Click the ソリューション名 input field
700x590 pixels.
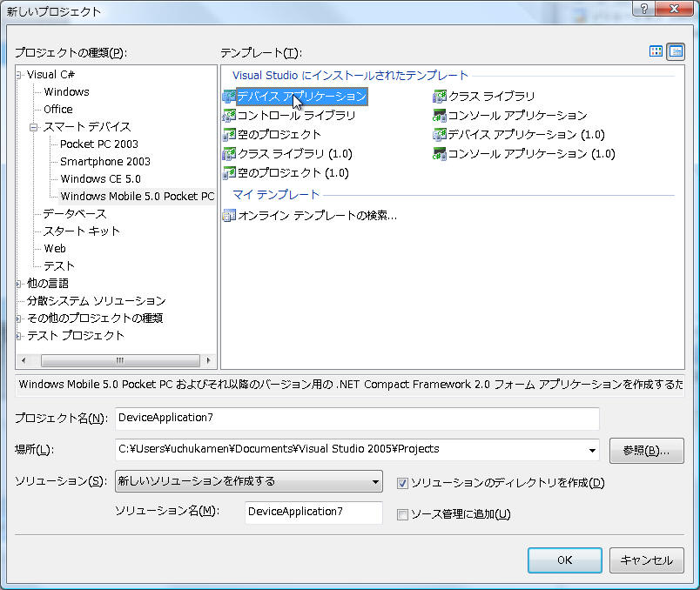tap(313, 513)
